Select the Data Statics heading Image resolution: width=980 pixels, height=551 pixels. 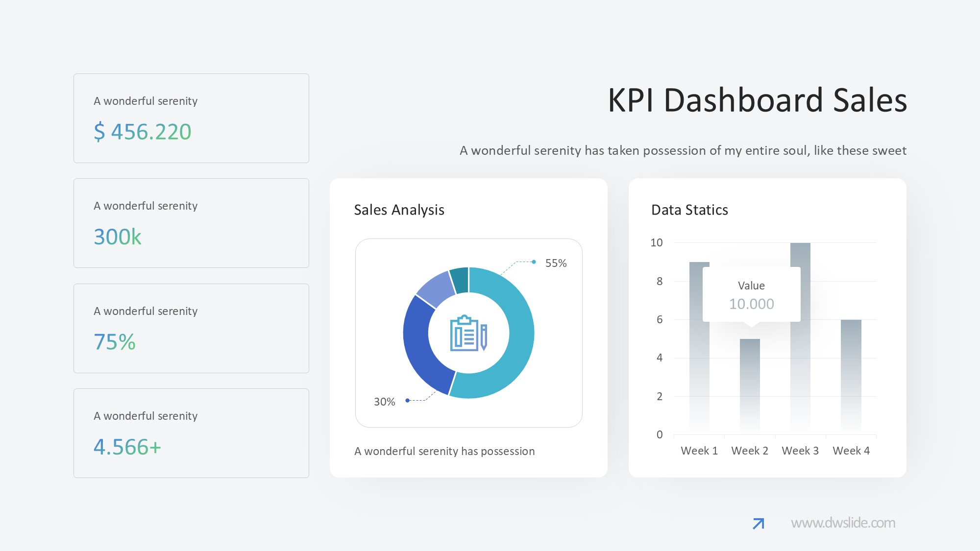[x=689, y=210]
